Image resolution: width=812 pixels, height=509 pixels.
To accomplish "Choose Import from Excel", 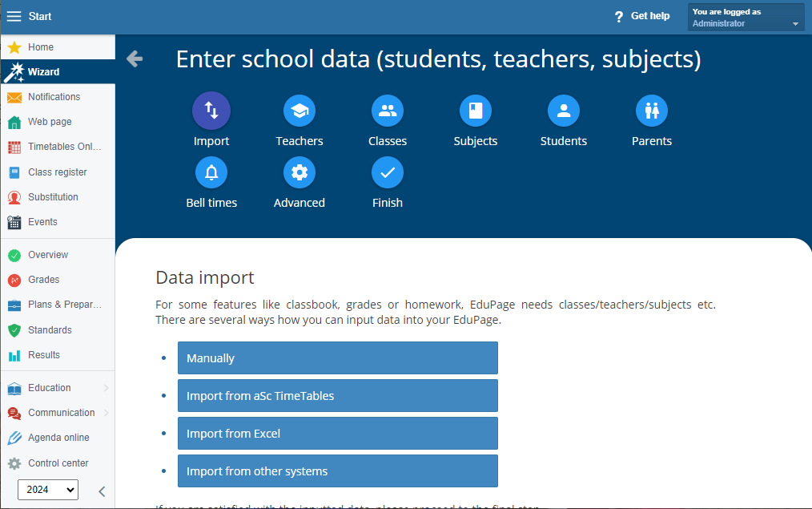I will pyautogui.click(x=338, y=434).
